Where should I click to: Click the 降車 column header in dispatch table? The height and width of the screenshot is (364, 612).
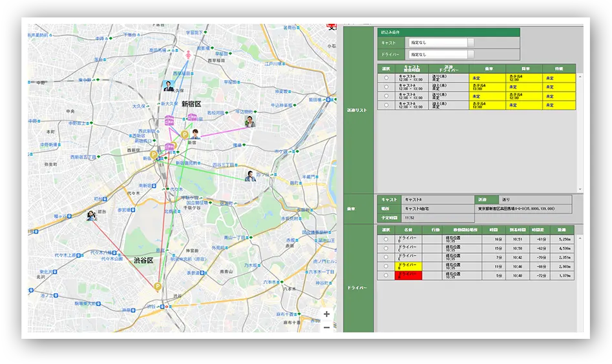[x=524, y=68]
